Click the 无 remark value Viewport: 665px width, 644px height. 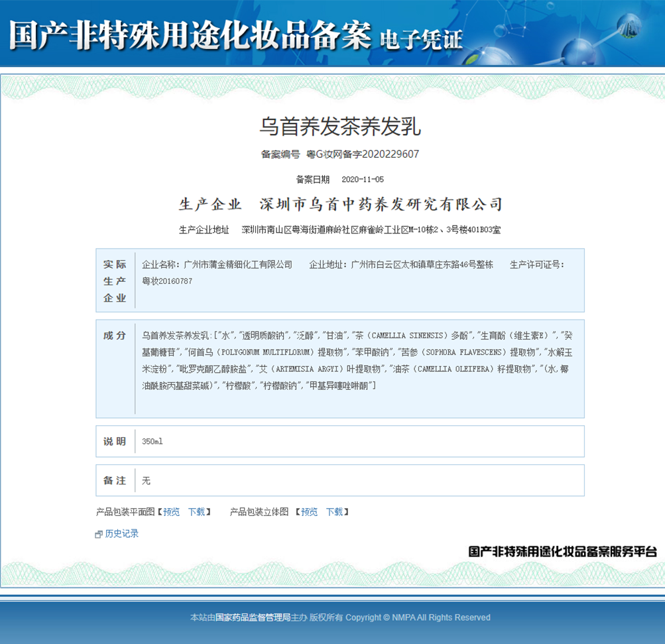coord(146,481)
